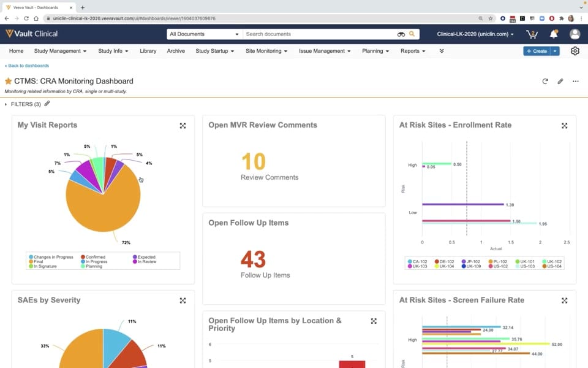Click the DE-102 legend entry
The height and width of the screenshot is (368, 588).
pos(445,262)
